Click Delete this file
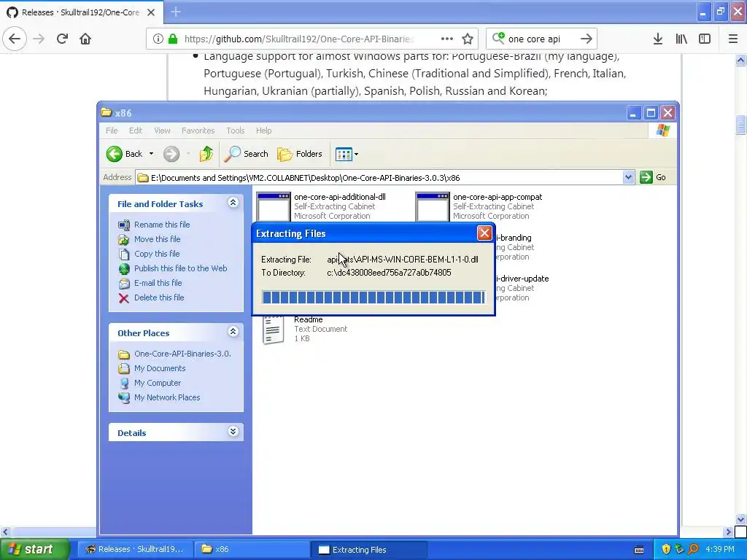Image resolution: width=747 pixels, height=560 pixels. coord(159,297)
